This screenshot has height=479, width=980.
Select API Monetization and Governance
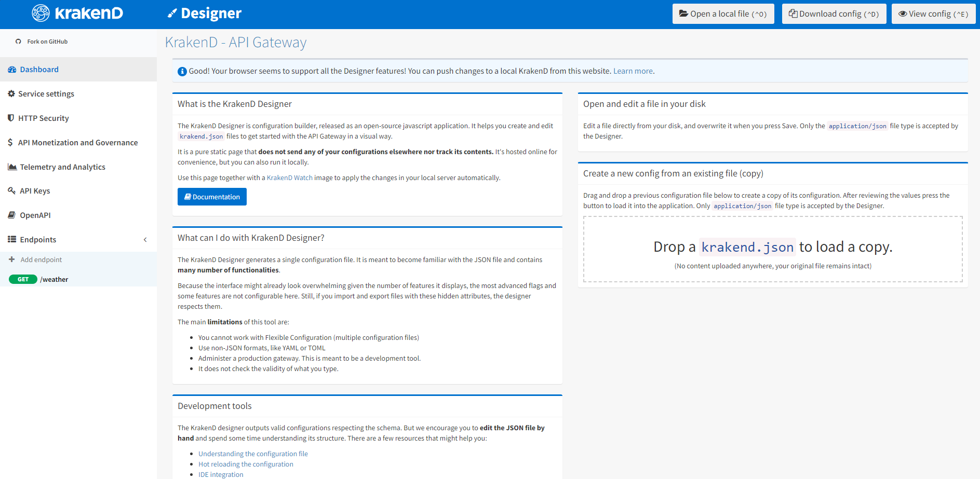click(78, 143)
